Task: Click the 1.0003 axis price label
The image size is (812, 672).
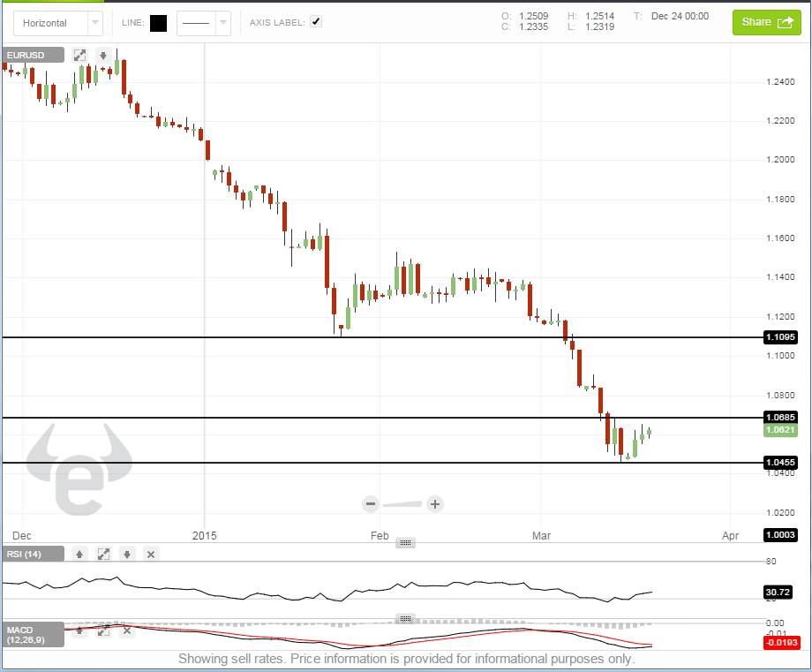Action: coord(780,535)
